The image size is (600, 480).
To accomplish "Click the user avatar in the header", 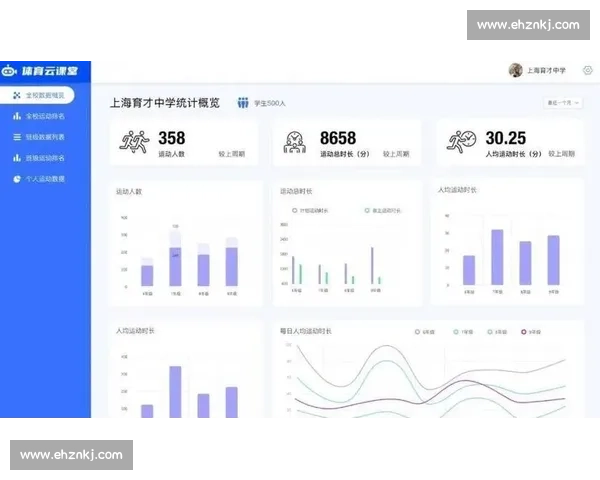I will [x=515, y=70].
